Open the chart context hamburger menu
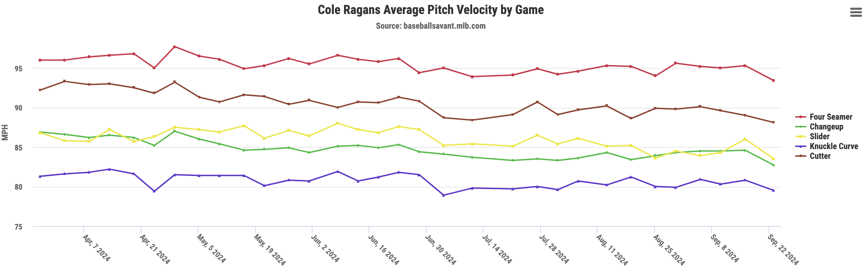 (856, 13)
